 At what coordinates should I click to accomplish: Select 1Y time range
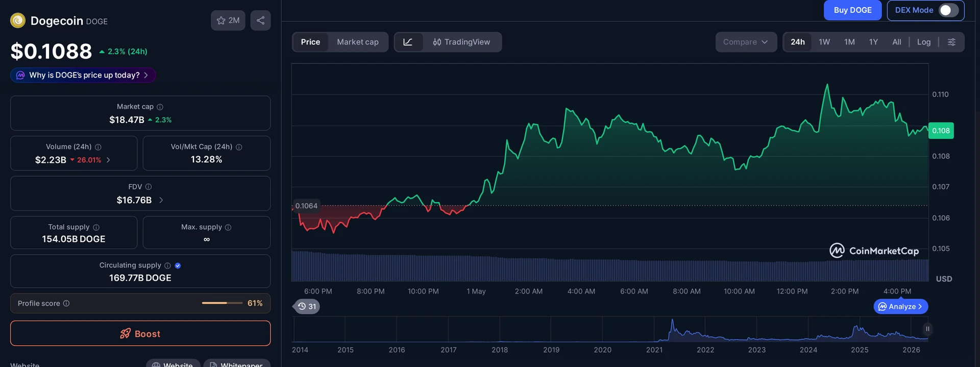click(873, 42)
